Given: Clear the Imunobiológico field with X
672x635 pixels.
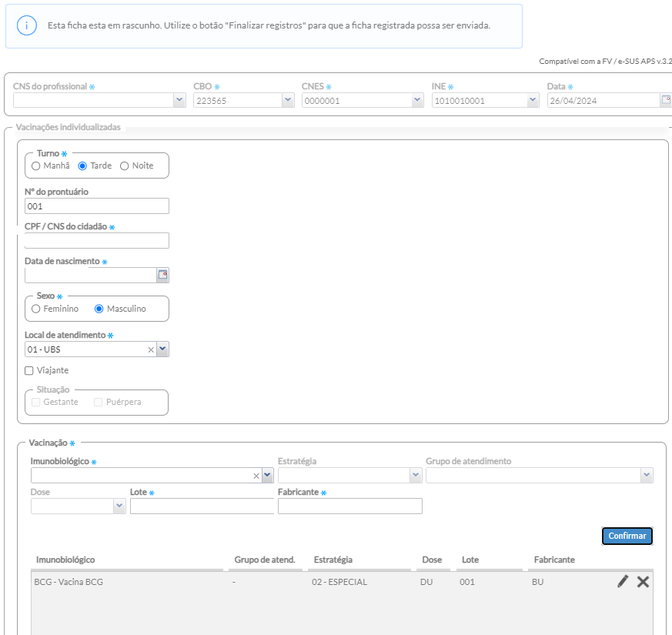Looking at the screenshot, I should [256, 476].
